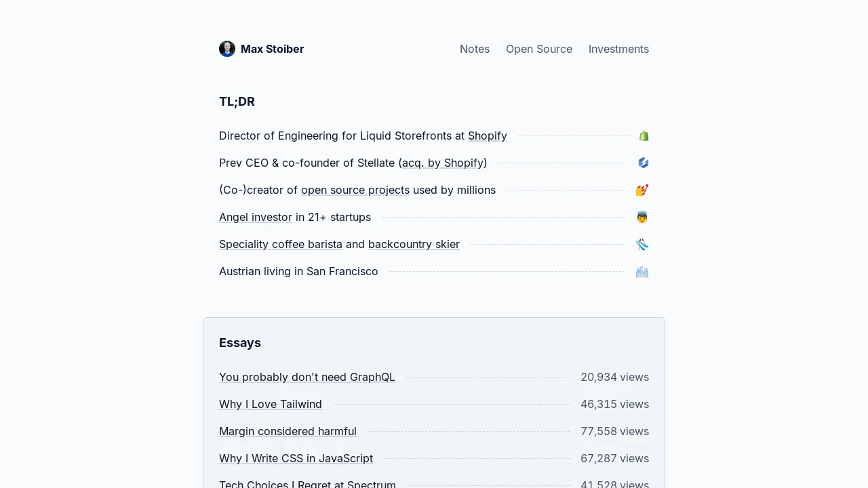This screenshot has height=488, width=868.
Task: Open the Notes navigation item
Action: coord(475,49)
